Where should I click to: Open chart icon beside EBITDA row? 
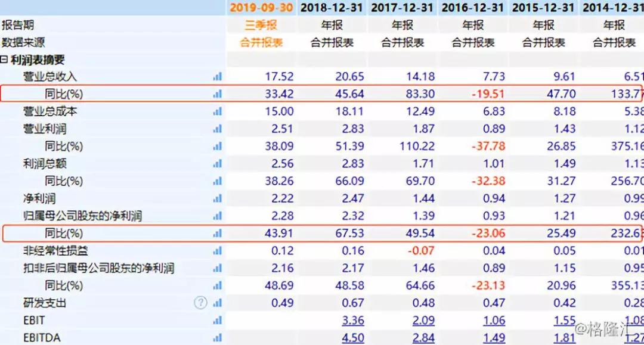click(x=217, y=338)
